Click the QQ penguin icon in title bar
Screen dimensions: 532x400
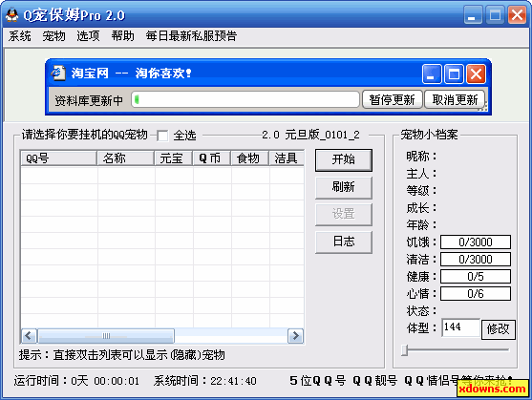(11, 15)
